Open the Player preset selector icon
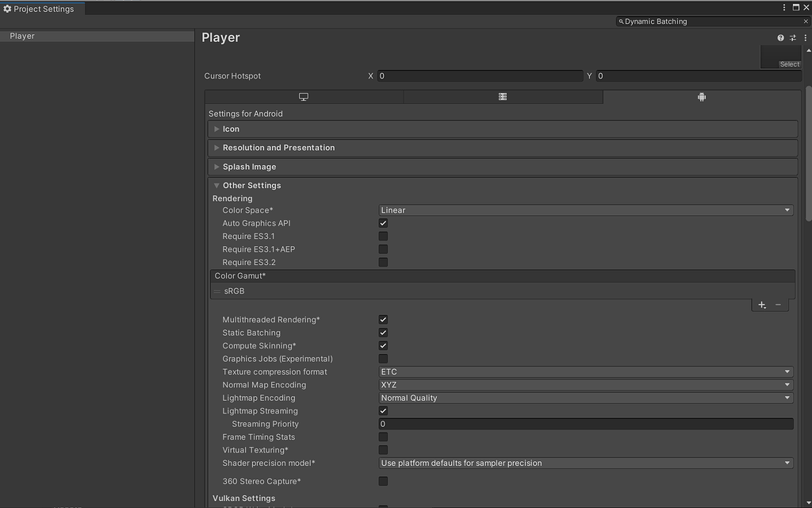812x508 pixels. pos(792,37)
